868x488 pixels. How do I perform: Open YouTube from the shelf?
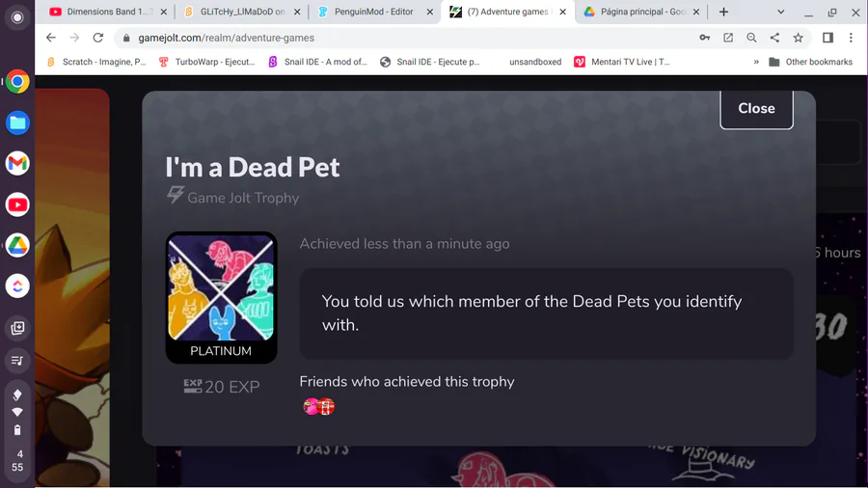(17, 204)
